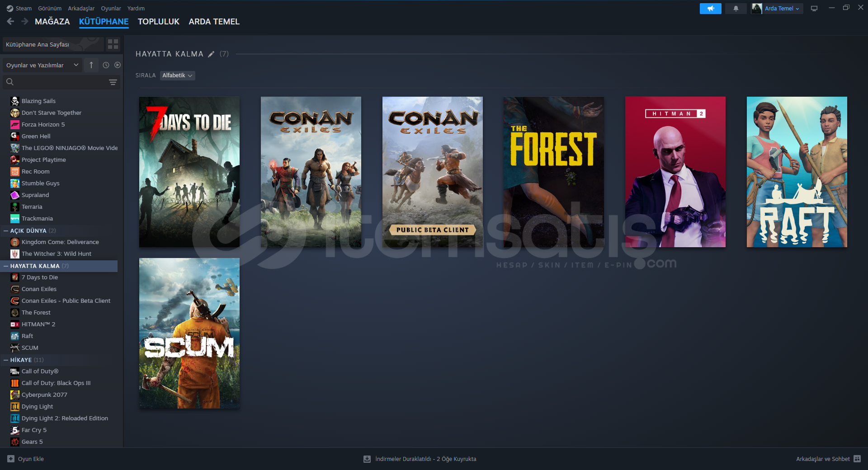Screen dimensions: 868x470
Task: Open downloads manager icon in status bar
Action: coord(367,459)
